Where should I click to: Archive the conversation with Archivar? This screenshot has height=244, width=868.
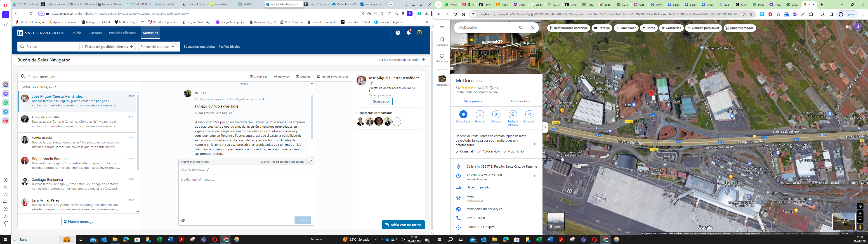(x=303, y=77)
